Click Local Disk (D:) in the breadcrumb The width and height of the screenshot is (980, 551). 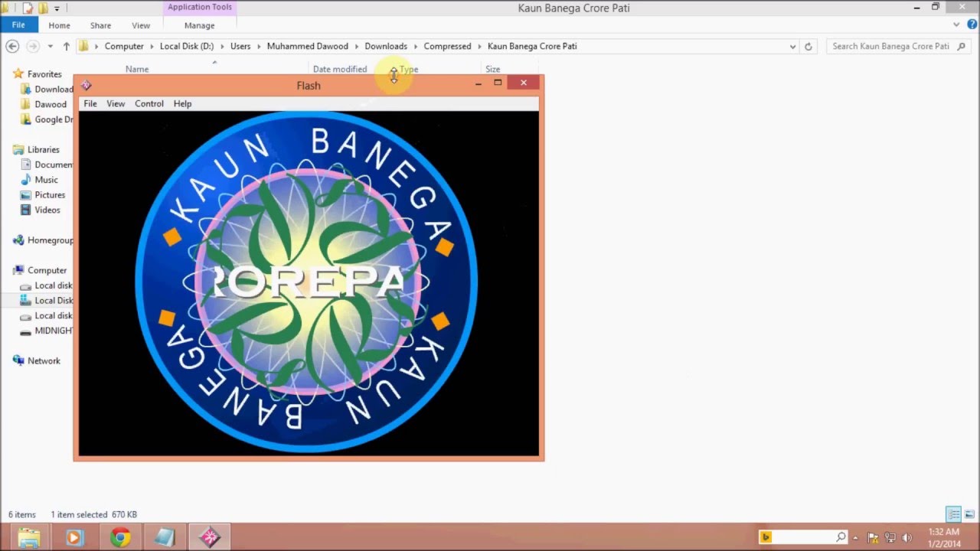[x=187, y=46]
